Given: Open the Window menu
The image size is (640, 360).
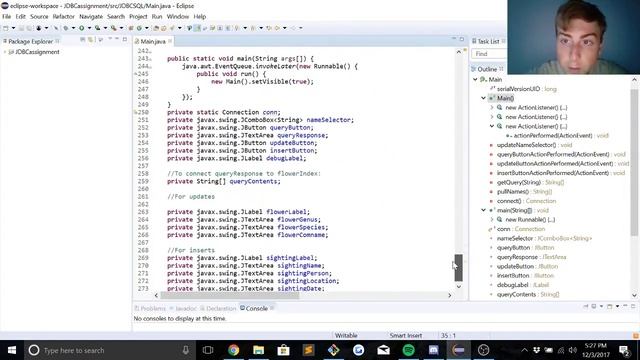Looking at the screenshot, I should coord(178,17).
